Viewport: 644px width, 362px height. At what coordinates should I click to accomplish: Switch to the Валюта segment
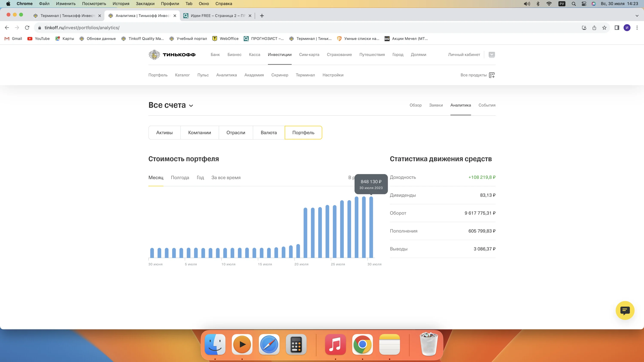coord(269,133)
